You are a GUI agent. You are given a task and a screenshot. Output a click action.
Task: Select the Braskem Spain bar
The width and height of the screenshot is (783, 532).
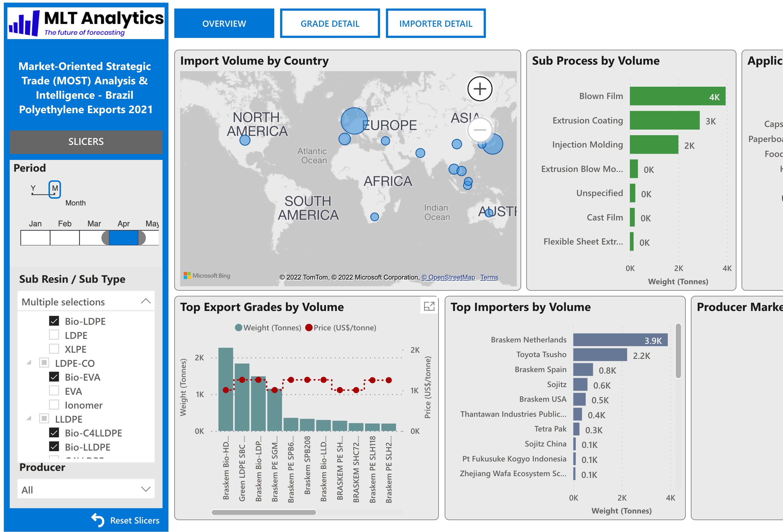point(583,369)
